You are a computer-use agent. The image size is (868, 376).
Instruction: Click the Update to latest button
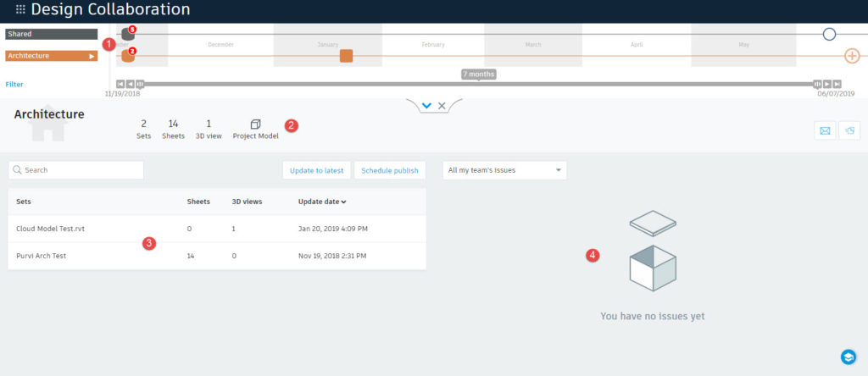(x=316, y=170)
